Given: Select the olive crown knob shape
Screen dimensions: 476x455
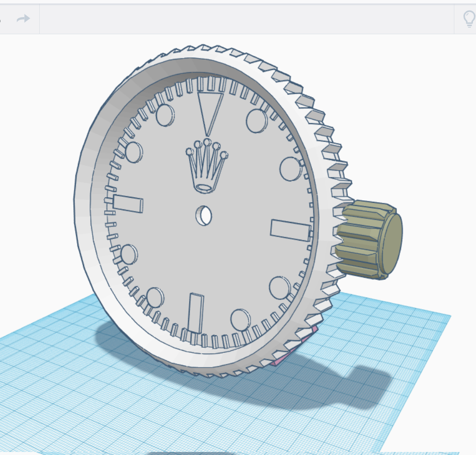Looking at the screenshot, I should point(370,240).
